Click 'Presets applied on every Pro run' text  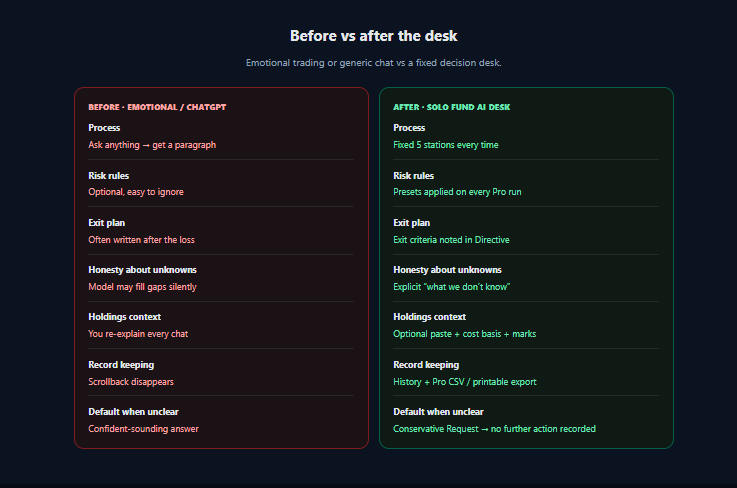point(457,192)
